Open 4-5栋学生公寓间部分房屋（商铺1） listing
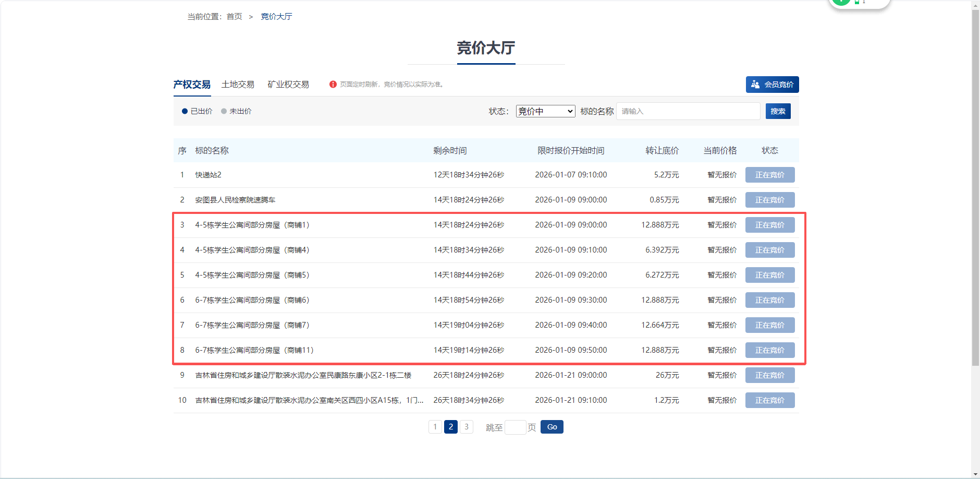 point(252,225)
